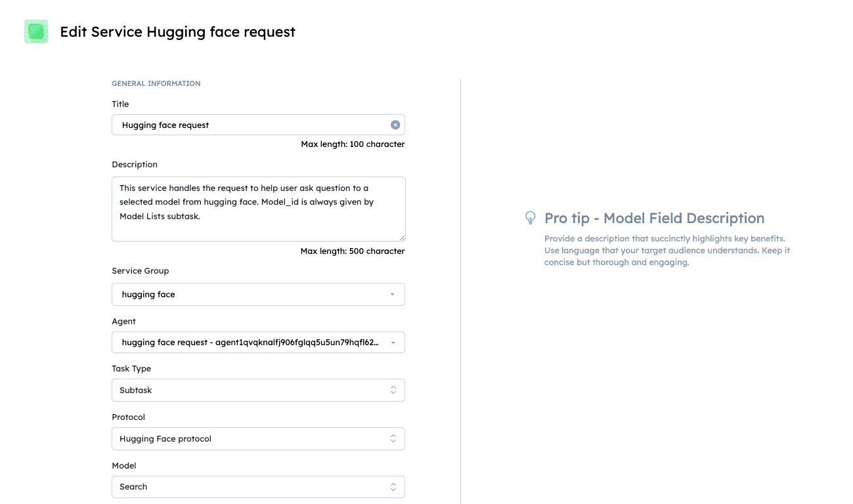Screen dimensions: 853x504
Task: Click the Agent dropdown caret
Action: pyautogui.click(x=393, y=343)
